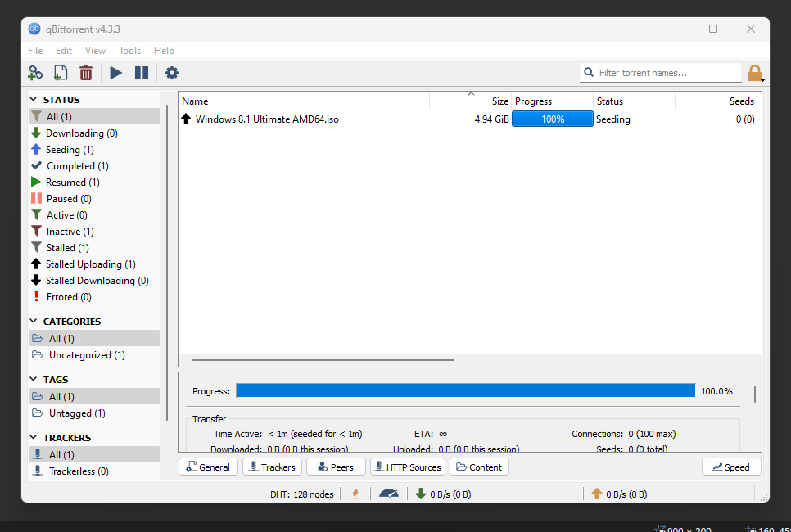Select the Uncategorized (1) category

94,355
